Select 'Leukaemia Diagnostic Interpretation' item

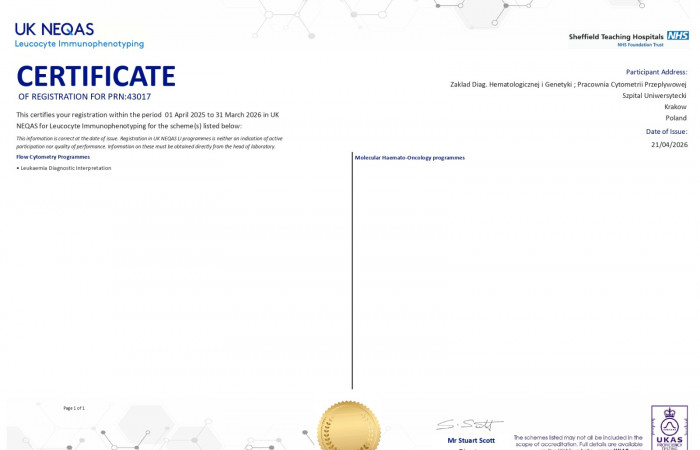[x=64, y=168]
